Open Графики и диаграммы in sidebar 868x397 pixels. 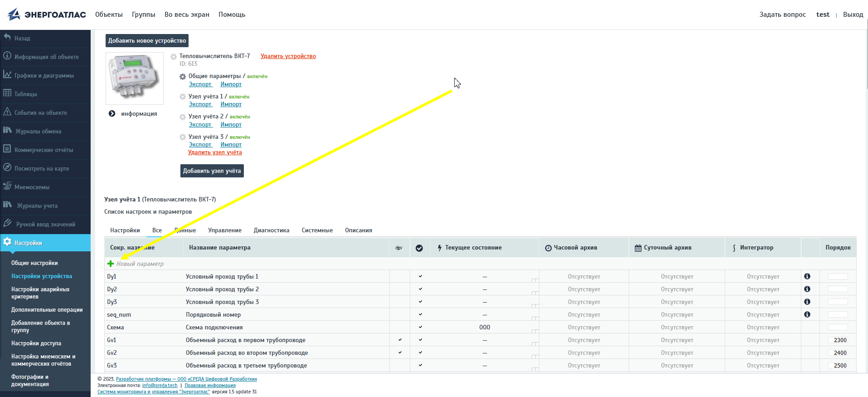point(44,75)
